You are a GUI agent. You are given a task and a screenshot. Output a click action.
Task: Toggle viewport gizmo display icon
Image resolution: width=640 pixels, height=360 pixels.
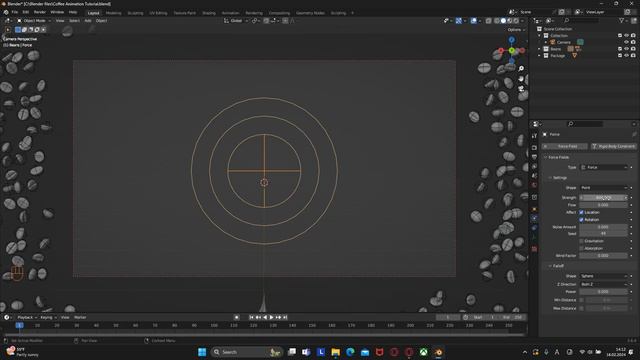coord(459,21)
